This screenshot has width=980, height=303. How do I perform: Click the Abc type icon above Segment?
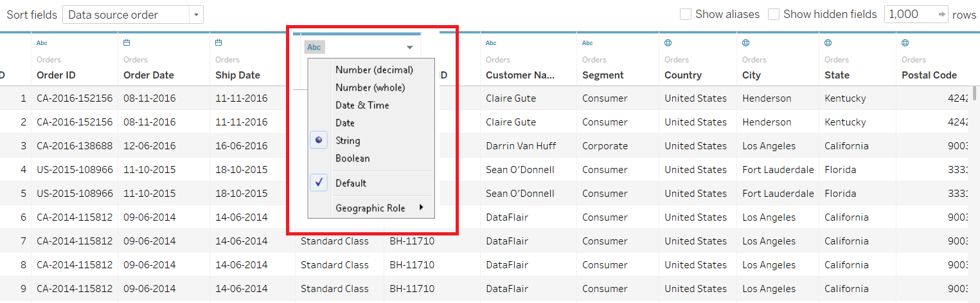coord(587,43)
